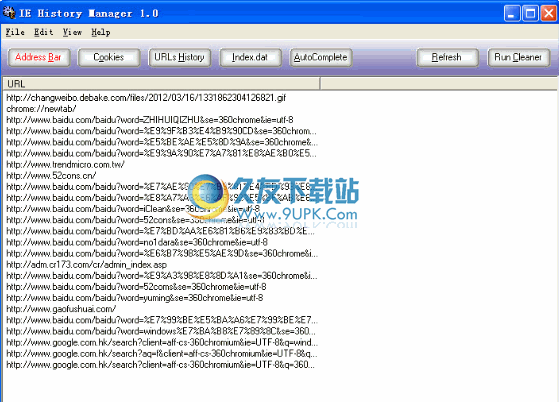Select the baidu word=ZHIHUIQIZHU row
Image resolution: width=559 pixels, height=402 pixels.
pos(150,120)
